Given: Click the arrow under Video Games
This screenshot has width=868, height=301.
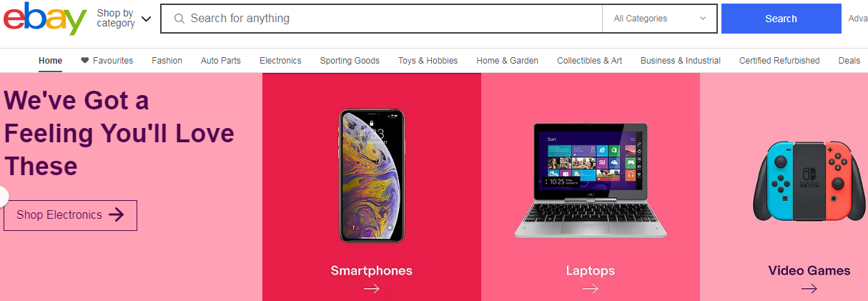Looking at the screenshot, I should pyautogui.click(x=809, y=289).
